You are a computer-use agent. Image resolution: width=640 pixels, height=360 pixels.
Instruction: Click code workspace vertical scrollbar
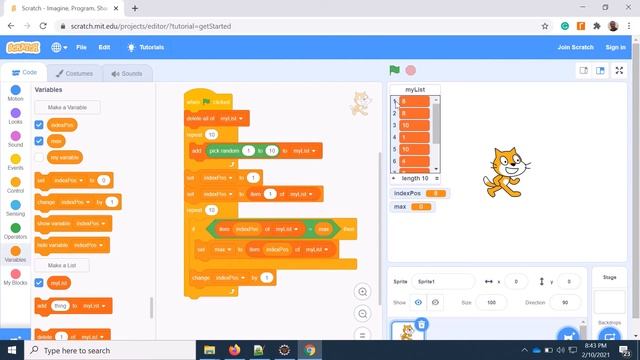point(380,229)
